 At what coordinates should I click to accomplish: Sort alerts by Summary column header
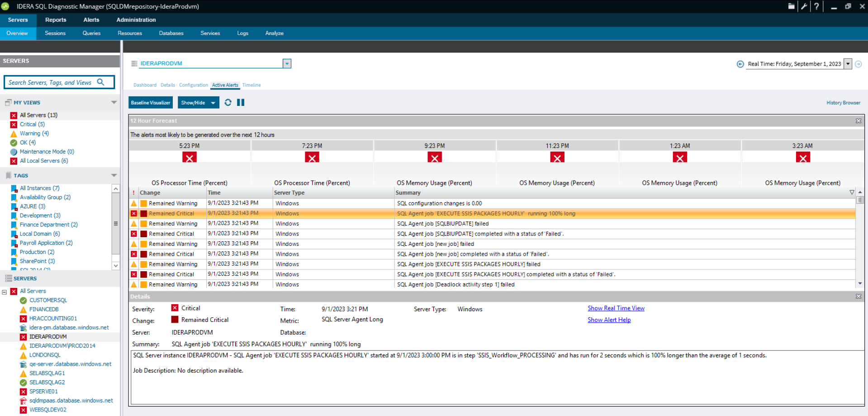[408, 193]
